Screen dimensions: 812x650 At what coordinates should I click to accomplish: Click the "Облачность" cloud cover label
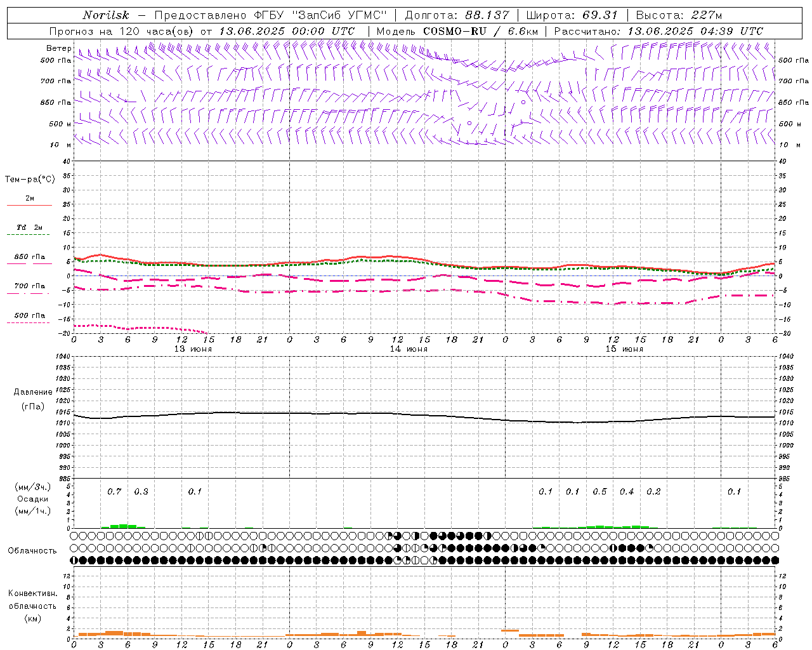(x=32, y=551)
